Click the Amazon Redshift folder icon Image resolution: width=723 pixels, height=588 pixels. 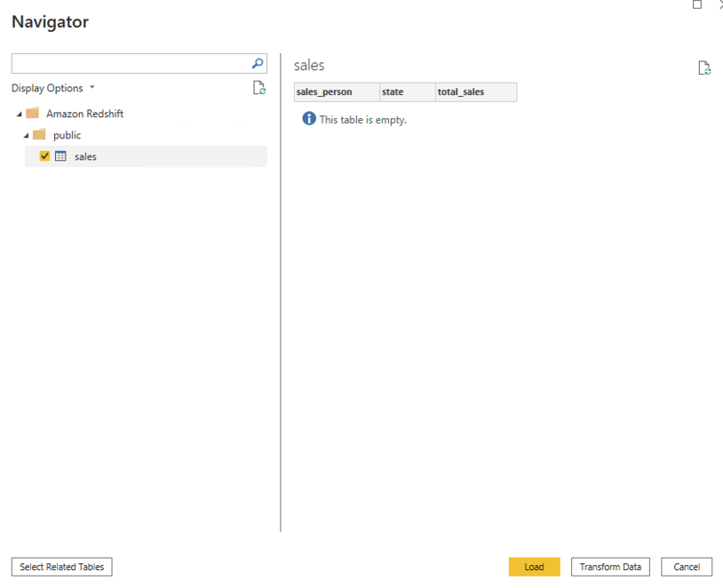coord(33,114)
